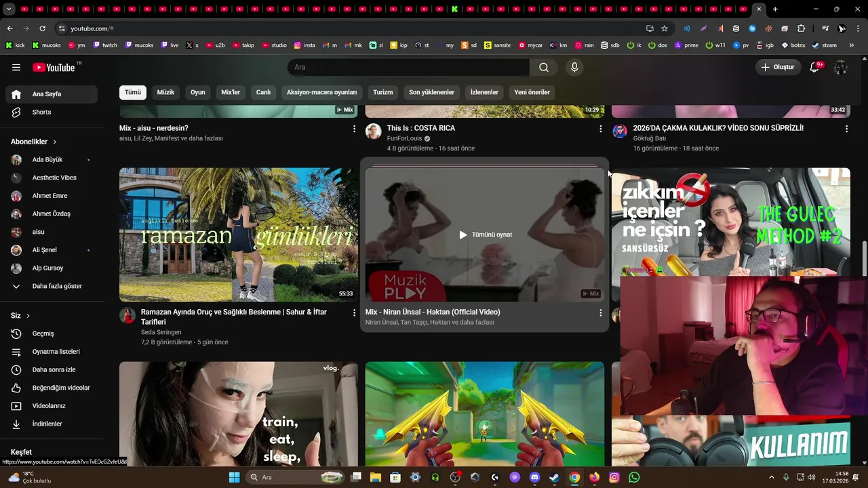868x488 pixels.
Task: Bookmark this page with star icon
Action: point(665,28)
